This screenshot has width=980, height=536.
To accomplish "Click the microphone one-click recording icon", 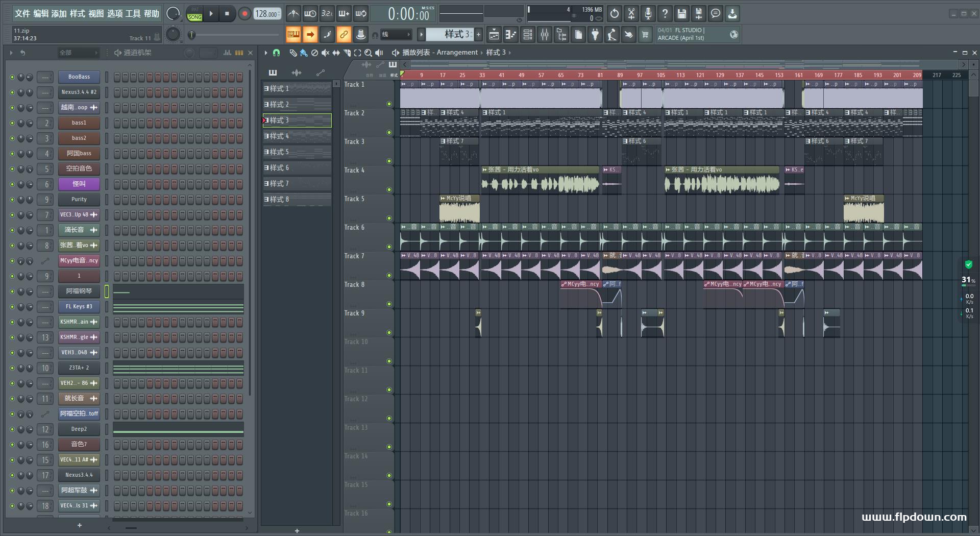I will (x=648, y=14).
